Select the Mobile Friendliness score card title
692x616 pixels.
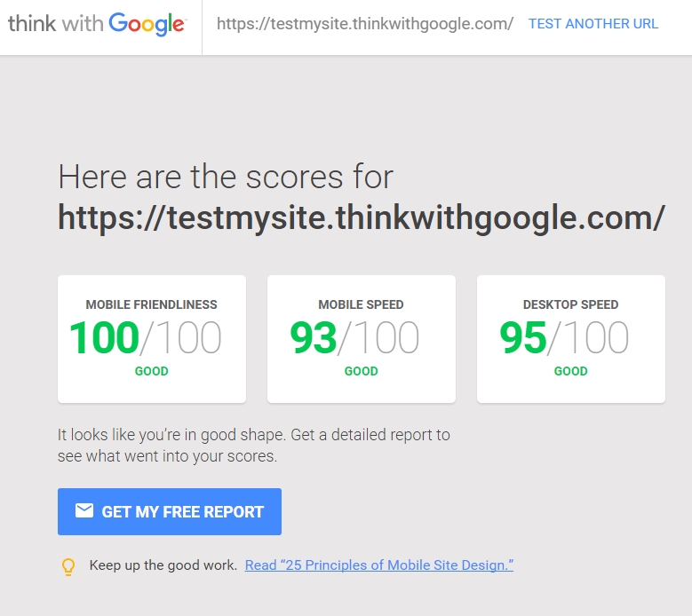coord(151,304)
